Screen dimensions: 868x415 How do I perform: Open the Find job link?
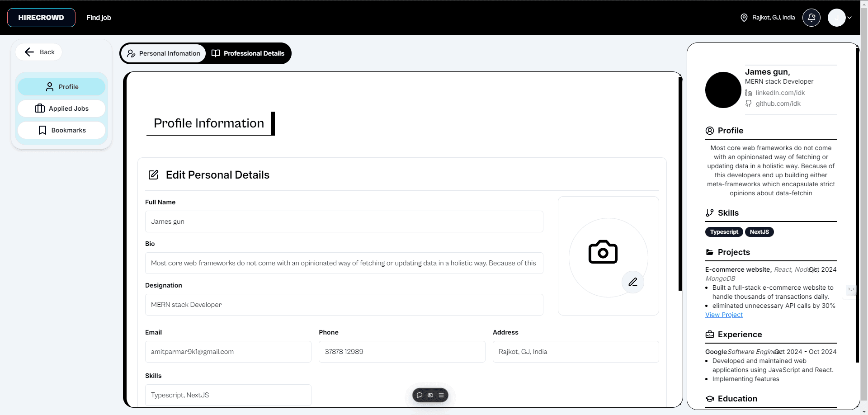click(x=99, y=18)
